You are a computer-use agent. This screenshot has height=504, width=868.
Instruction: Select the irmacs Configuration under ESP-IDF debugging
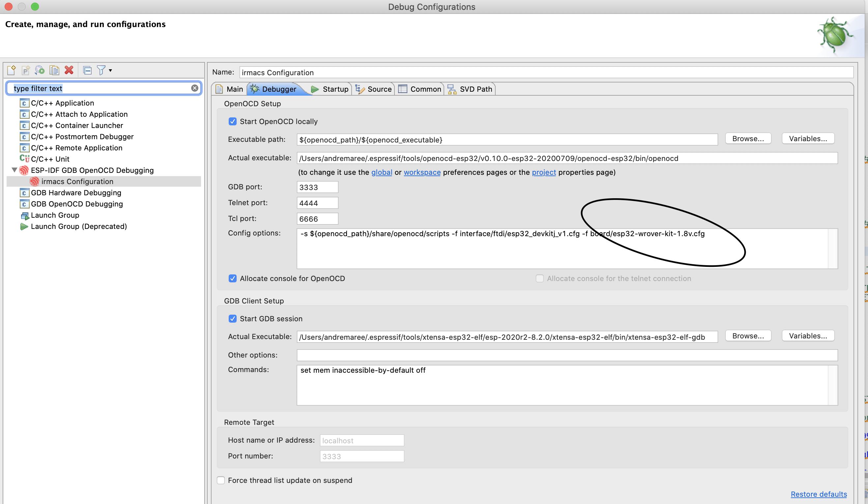(x=77, y=181)
